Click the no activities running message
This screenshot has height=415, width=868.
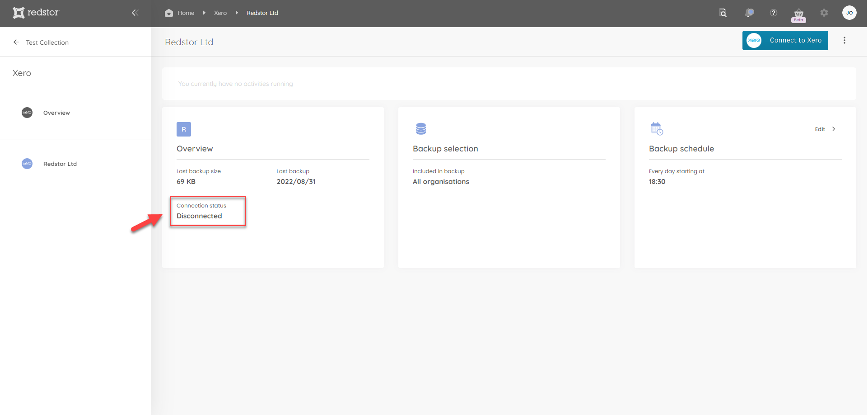[235, 84]
